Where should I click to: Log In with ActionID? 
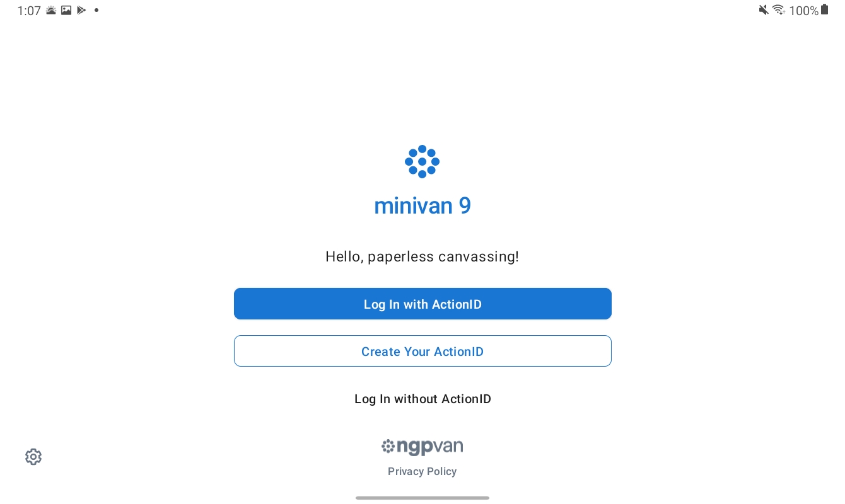[422, 304]
